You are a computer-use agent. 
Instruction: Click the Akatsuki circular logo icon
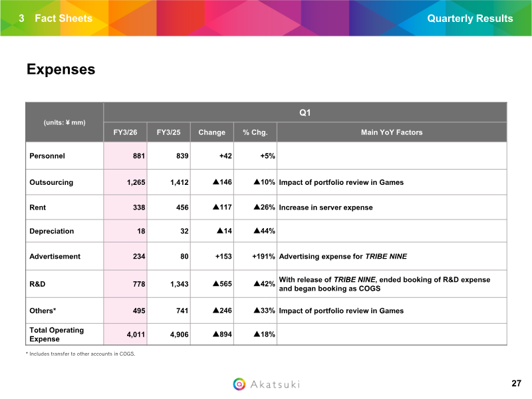tap(239, 384)
